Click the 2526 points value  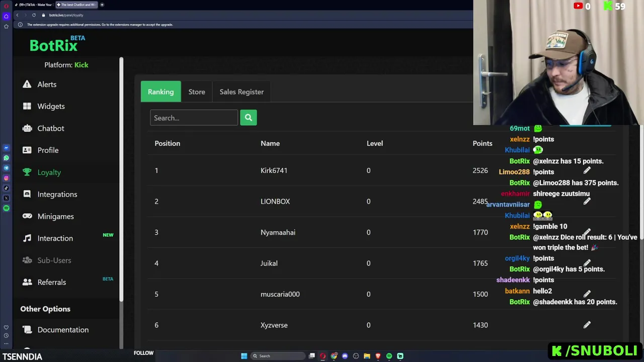click(x=480, y=170)
